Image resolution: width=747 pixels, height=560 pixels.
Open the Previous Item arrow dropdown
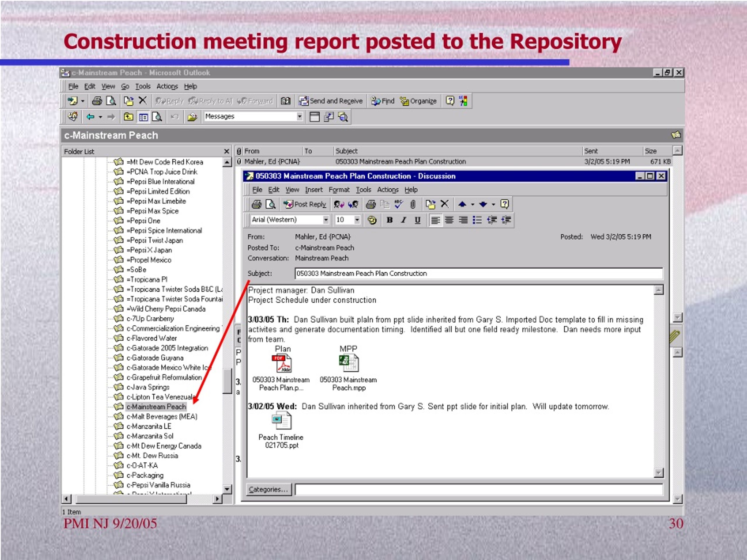point(473,204)
